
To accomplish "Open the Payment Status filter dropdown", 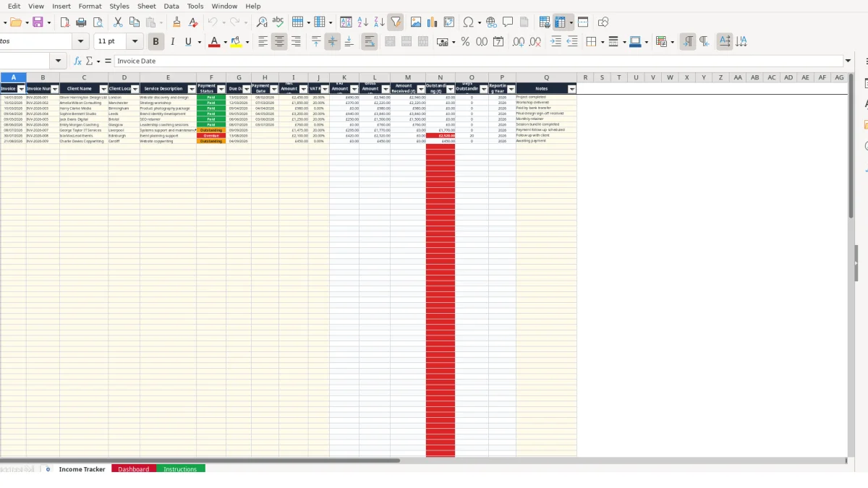I will point(221,89).
